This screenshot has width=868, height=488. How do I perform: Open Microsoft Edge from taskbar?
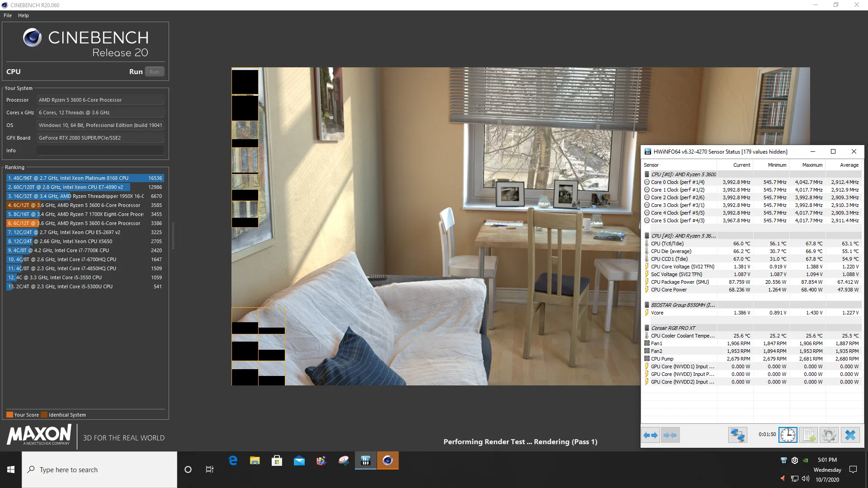233,460
